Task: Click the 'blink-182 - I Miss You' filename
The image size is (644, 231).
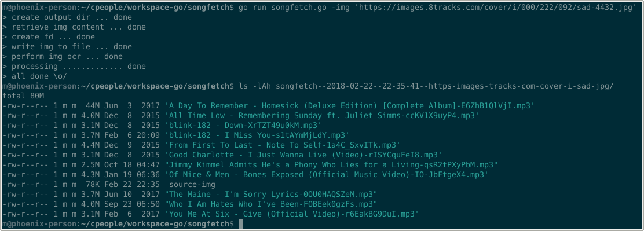Action: pyautogui.click(x=257, y=135)
